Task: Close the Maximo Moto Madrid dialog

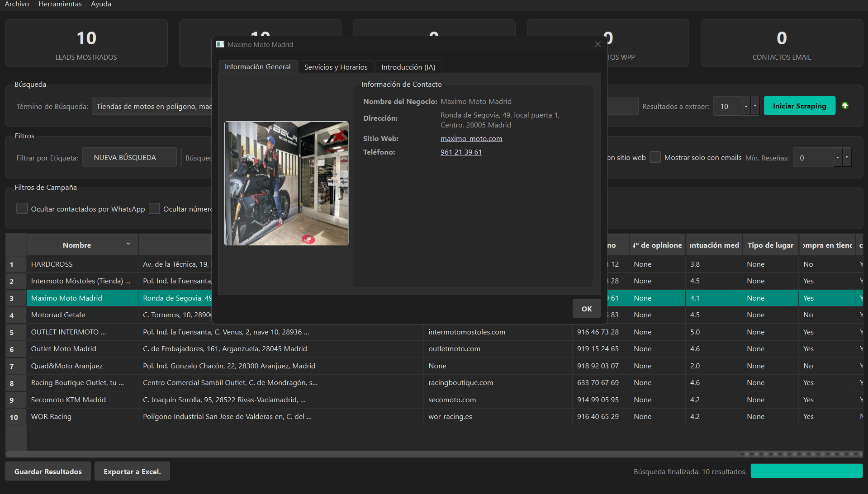Action: coord(598,44)
